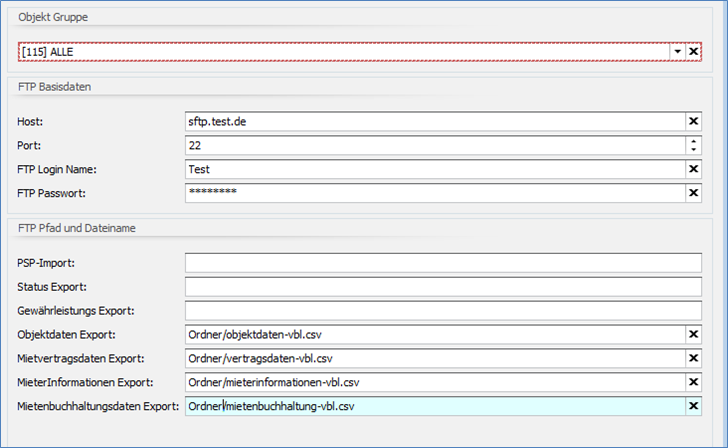Clear the Mietenbuchhaltungsdaten Export path

tap(693, 406)
